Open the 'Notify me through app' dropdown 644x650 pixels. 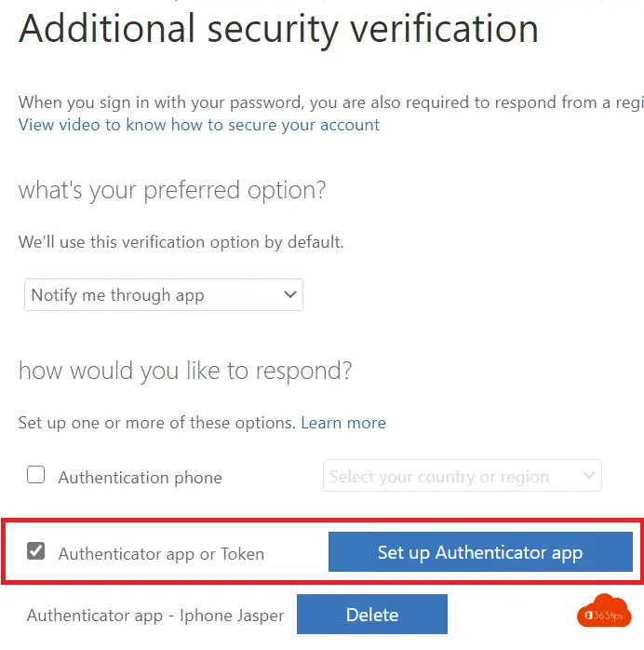point(164,295)
